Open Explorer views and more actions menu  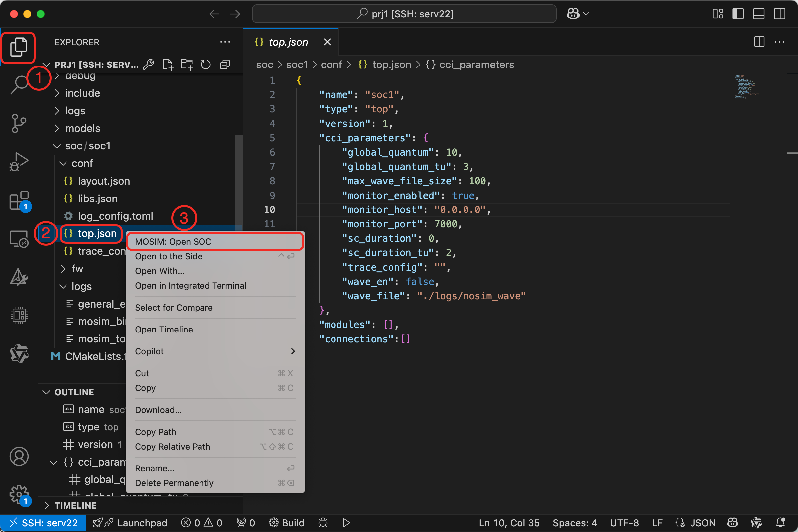tap(225, 42)
